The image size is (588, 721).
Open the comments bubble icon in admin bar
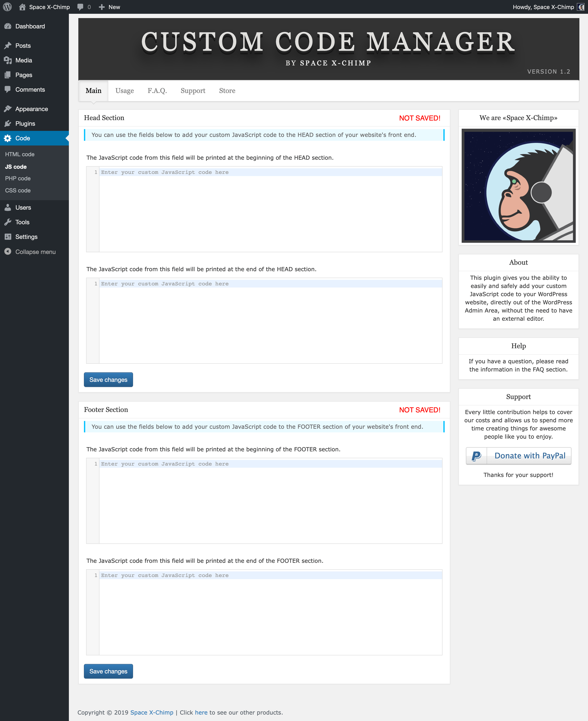click(x=80, y=7)
